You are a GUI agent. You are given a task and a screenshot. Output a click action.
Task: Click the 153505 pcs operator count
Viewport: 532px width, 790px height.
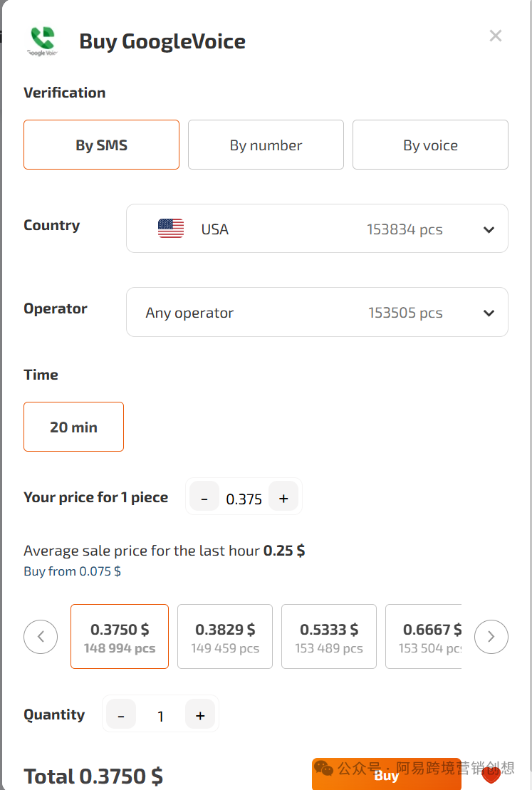(x=405, y=313)
